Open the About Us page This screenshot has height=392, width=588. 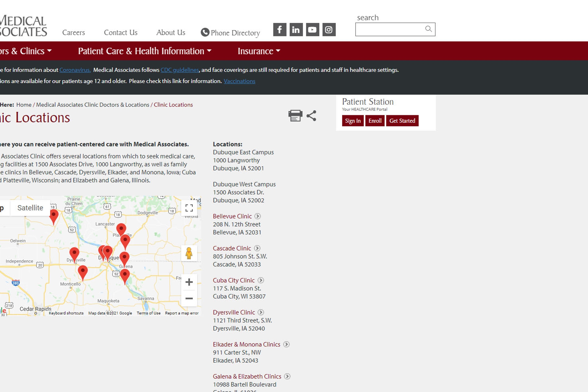(x=171, y=32)
